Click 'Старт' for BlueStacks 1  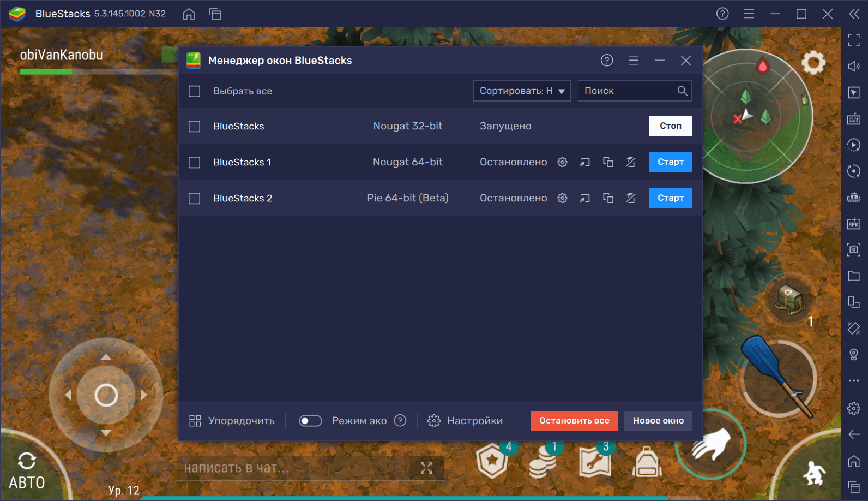(671, 162)
